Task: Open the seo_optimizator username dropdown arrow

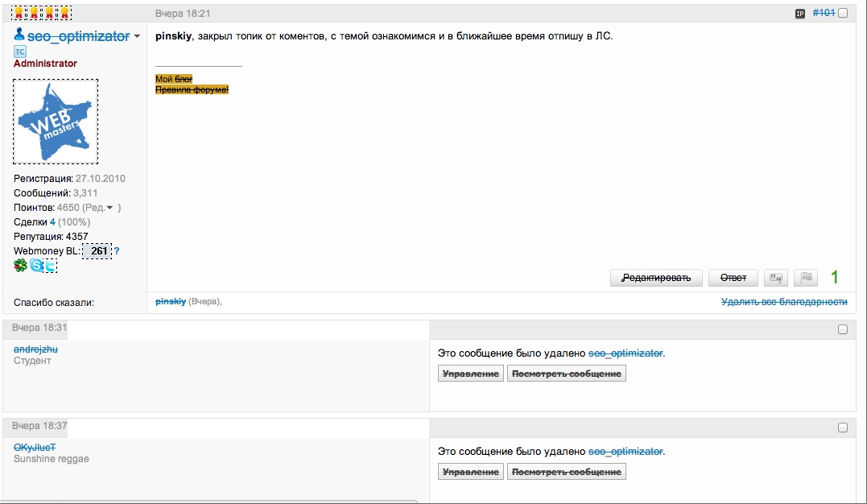Action: pos(137,37)
